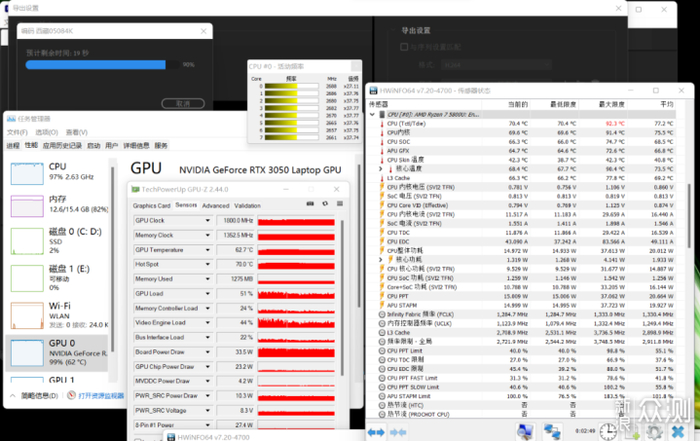Click 简略信息(D) fewer details link
The height and width of the screenshot is (441, 700).
pyautogui.click(x=39, y=395)
